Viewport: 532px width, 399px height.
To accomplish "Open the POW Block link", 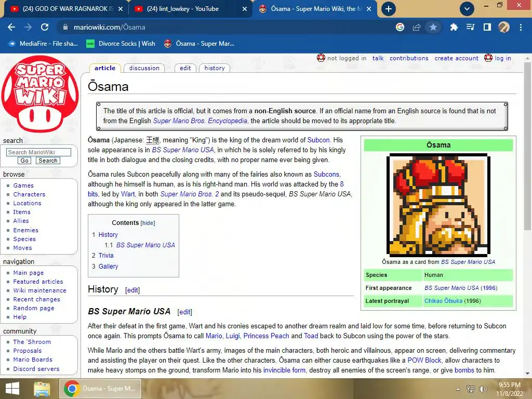I will (x=424, y=360).
